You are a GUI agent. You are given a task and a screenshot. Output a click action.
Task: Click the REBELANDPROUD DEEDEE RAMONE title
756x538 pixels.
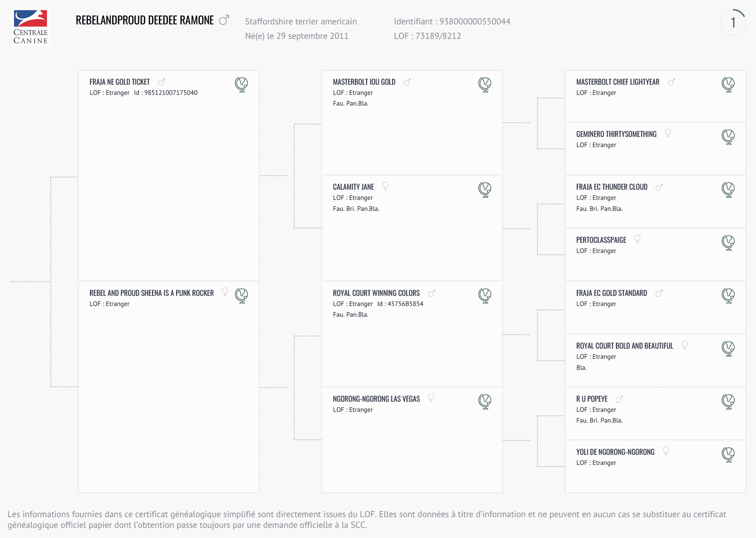tap(145, 20)
